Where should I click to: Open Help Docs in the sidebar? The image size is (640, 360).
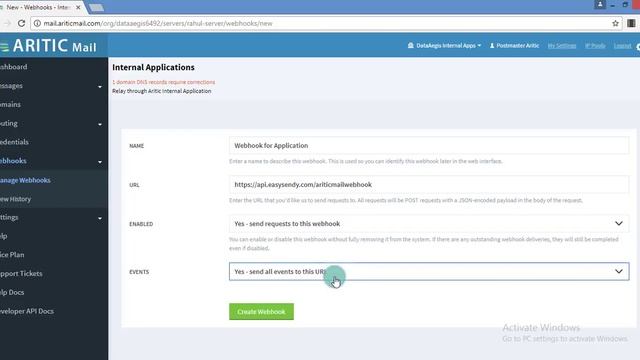point(12,292)
